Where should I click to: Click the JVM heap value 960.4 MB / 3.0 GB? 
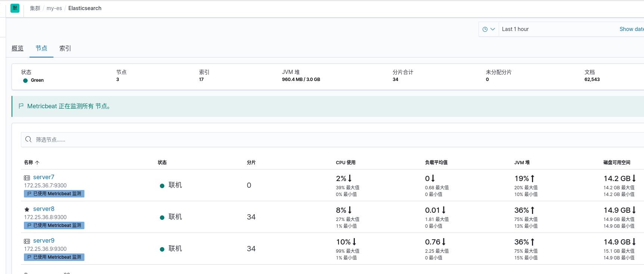[301, 80]
